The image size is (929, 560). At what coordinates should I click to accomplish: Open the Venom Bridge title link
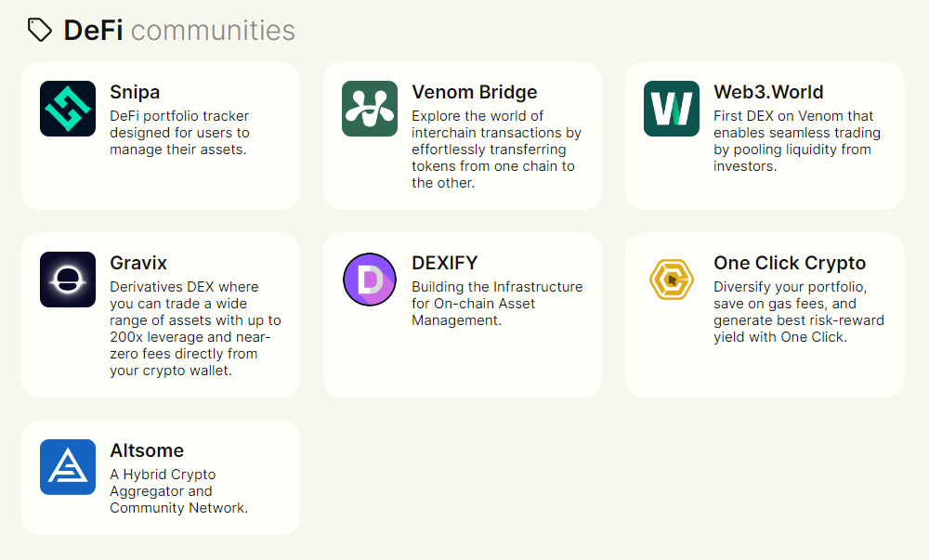474,92
